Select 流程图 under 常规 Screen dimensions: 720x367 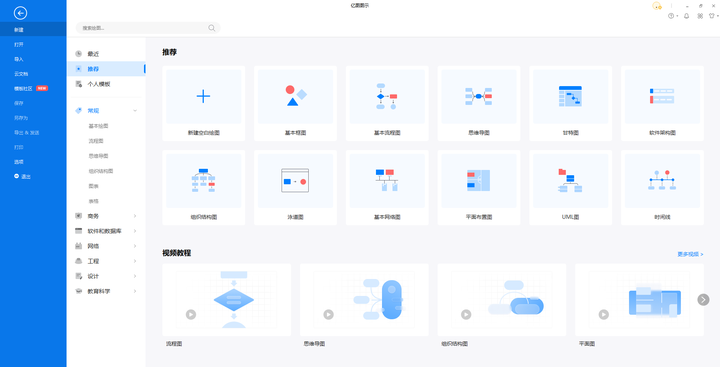(96, 141)
